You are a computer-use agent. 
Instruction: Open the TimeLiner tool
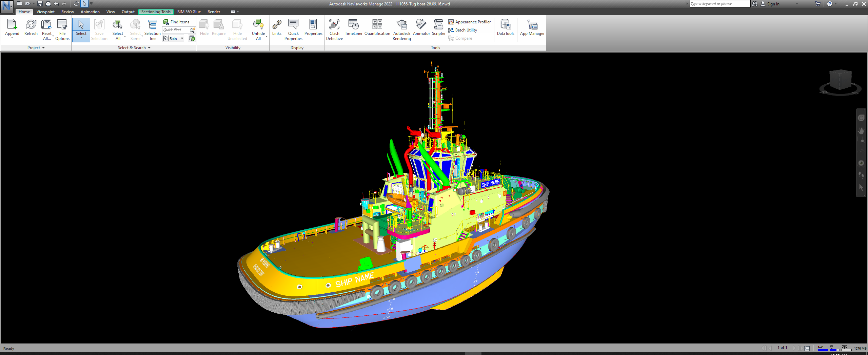(x=353, y=27)
